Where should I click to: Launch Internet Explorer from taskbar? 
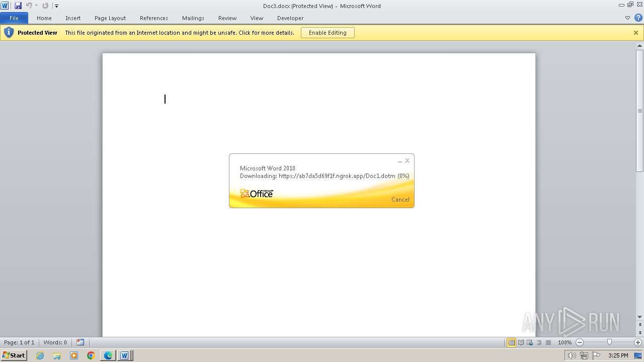40,355
